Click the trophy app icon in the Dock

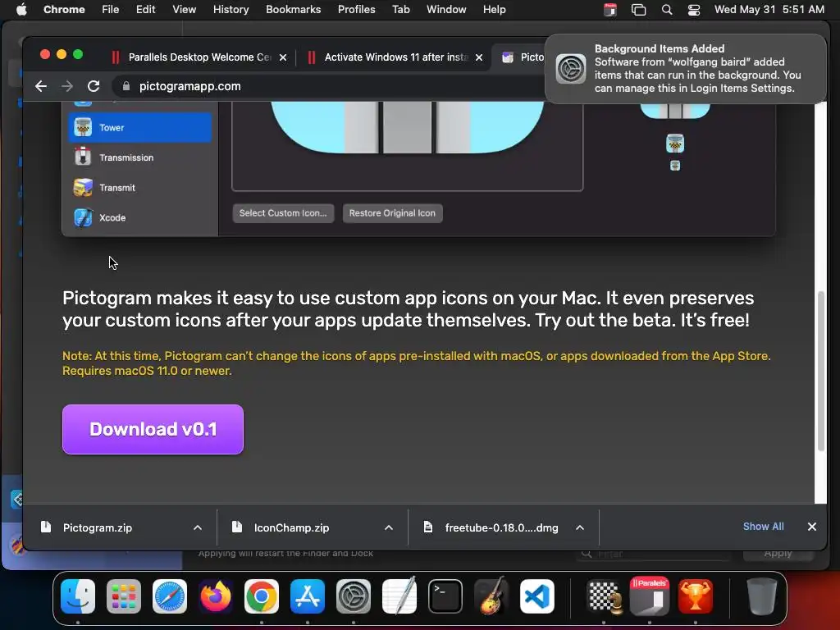click(696, 596)
